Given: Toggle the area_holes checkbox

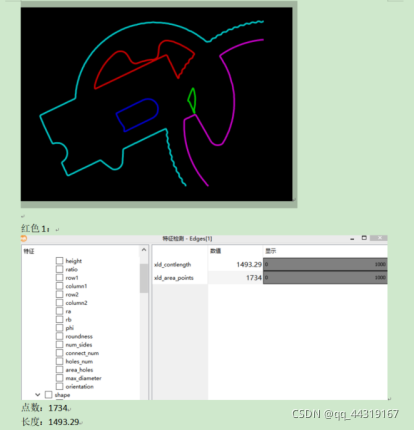Looking at the screenshot, I should pyautogui.click(x=59, y=369).
